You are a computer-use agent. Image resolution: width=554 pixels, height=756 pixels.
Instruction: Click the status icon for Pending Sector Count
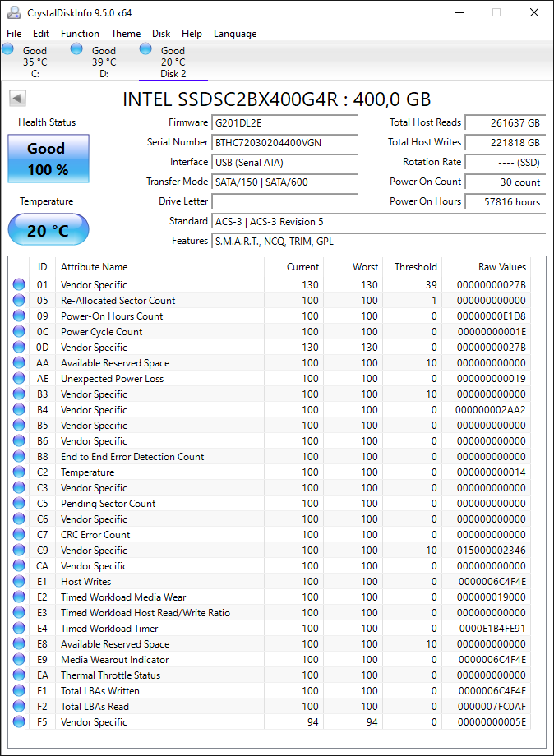point(19,503)
